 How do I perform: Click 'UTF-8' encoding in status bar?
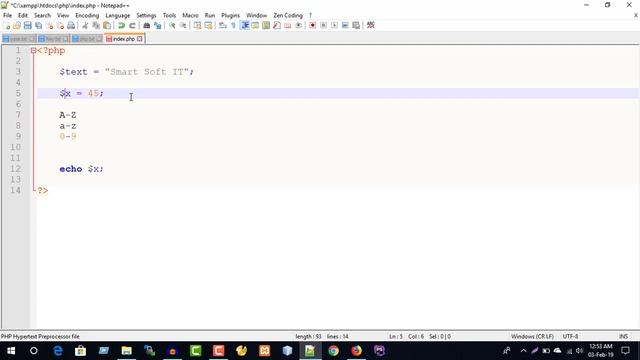tap(570, 337)
